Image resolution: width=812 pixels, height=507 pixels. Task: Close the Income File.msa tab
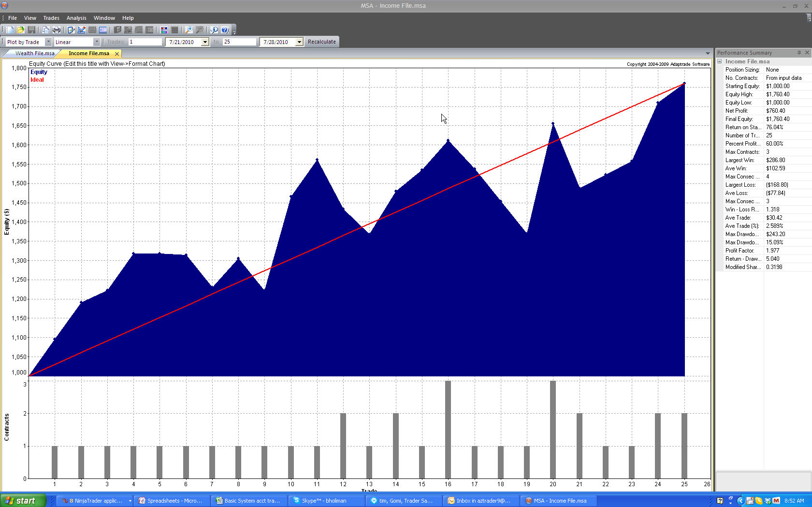[117, 54]
